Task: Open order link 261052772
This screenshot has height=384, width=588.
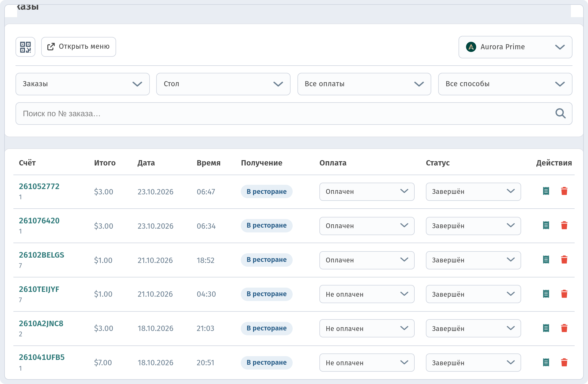Action: [39, 186]
